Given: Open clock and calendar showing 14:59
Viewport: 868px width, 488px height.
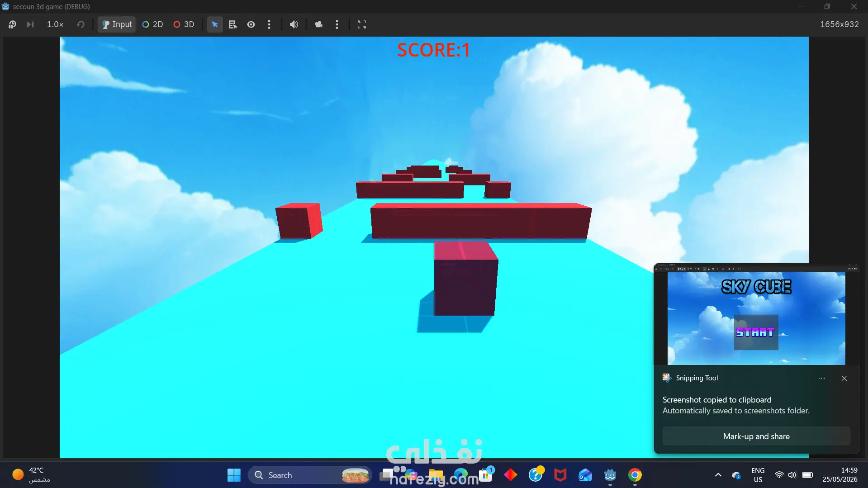Looking at the screenshot, I should point(840,475).
